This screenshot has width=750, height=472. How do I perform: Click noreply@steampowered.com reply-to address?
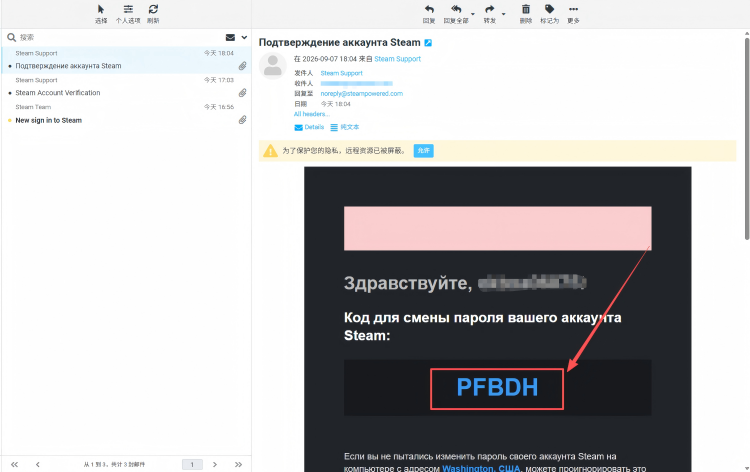click(362, 94)
